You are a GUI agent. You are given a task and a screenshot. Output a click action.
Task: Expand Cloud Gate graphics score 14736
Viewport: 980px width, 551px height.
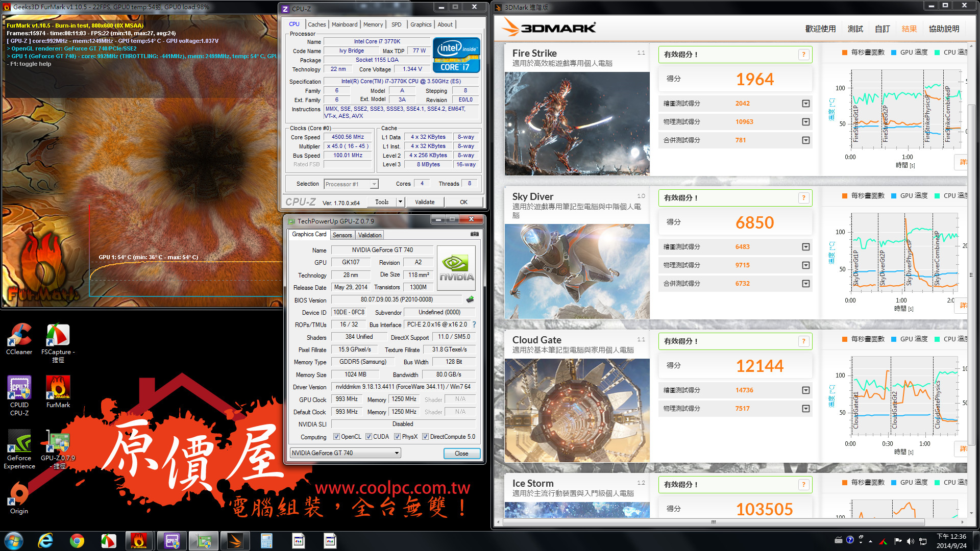(806, 390)
